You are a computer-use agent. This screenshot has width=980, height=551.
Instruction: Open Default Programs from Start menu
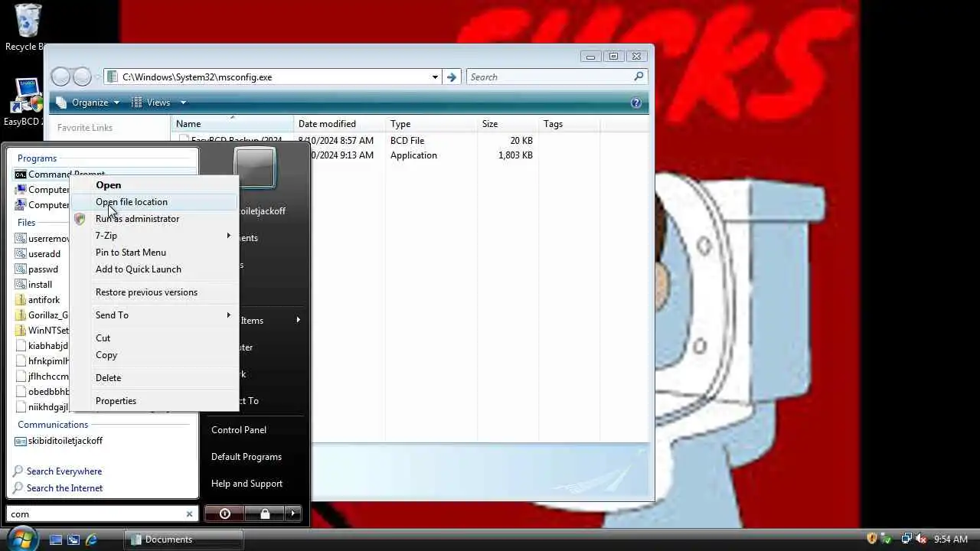point(247,457)
